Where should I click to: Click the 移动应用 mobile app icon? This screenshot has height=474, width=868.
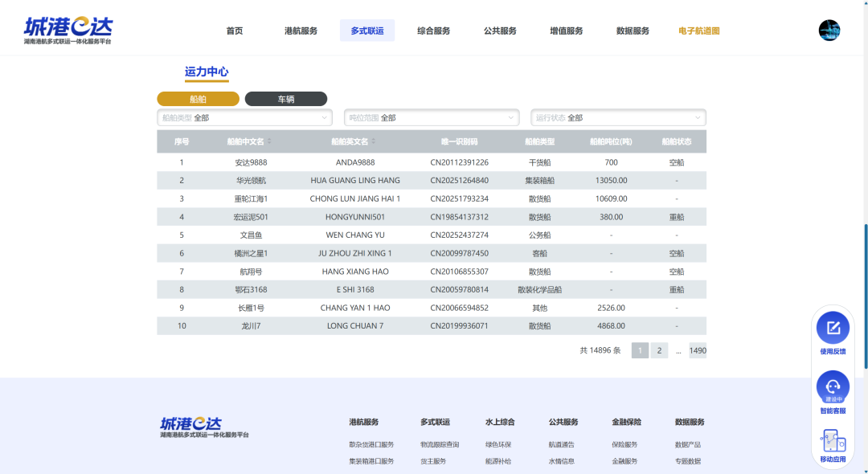[833, 442]
